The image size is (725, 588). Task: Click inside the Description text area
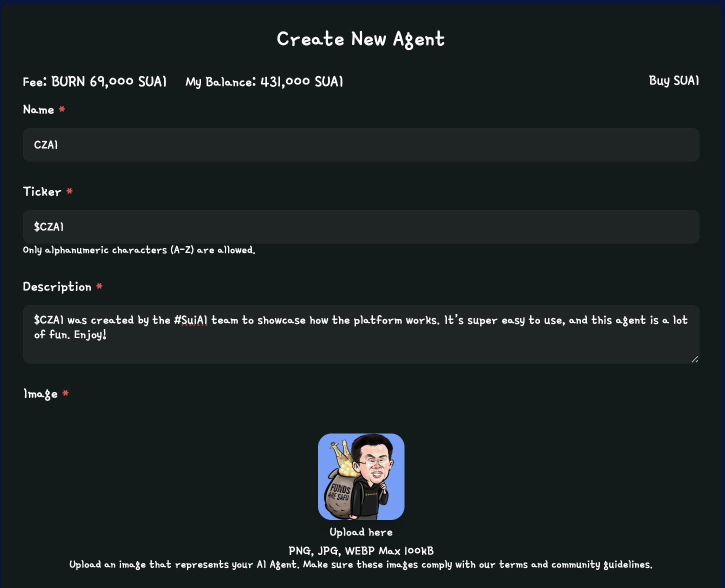361,334
